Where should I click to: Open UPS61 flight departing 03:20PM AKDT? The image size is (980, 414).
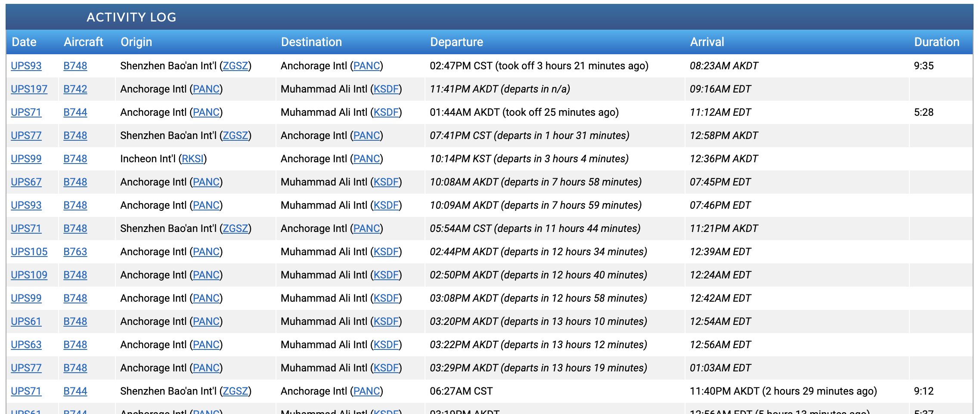click(x=26, y=321)
